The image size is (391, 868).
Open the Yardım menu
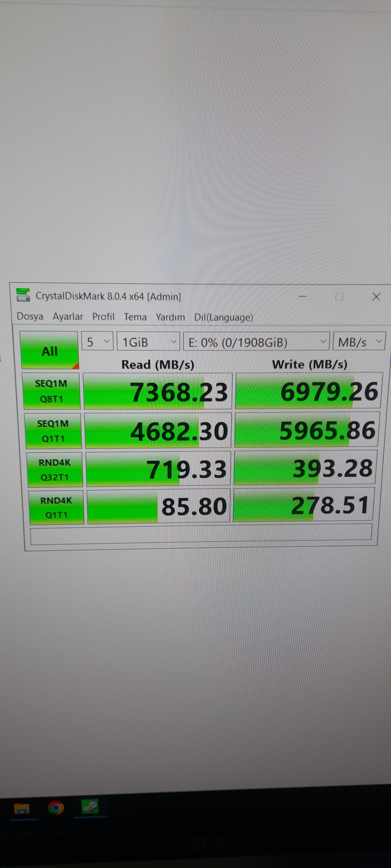pyautogui.click(x=170, y=317)
